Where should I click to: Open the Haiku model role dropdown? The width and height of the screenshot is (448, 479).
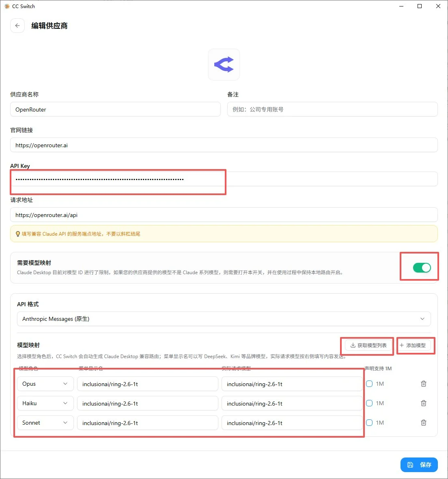[x=45, y=403]
